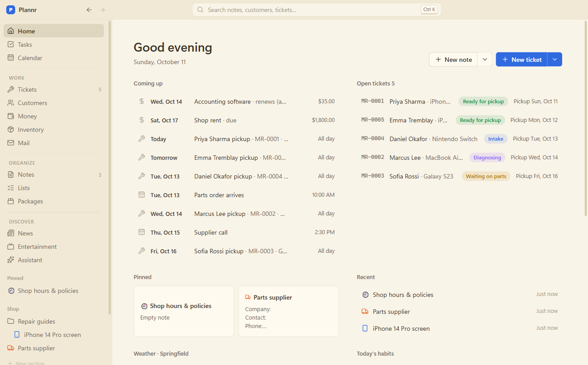This screenshot has width=588, height=365.
Task: Click the Repair guides folder icon
Action: tap(11, 321)
